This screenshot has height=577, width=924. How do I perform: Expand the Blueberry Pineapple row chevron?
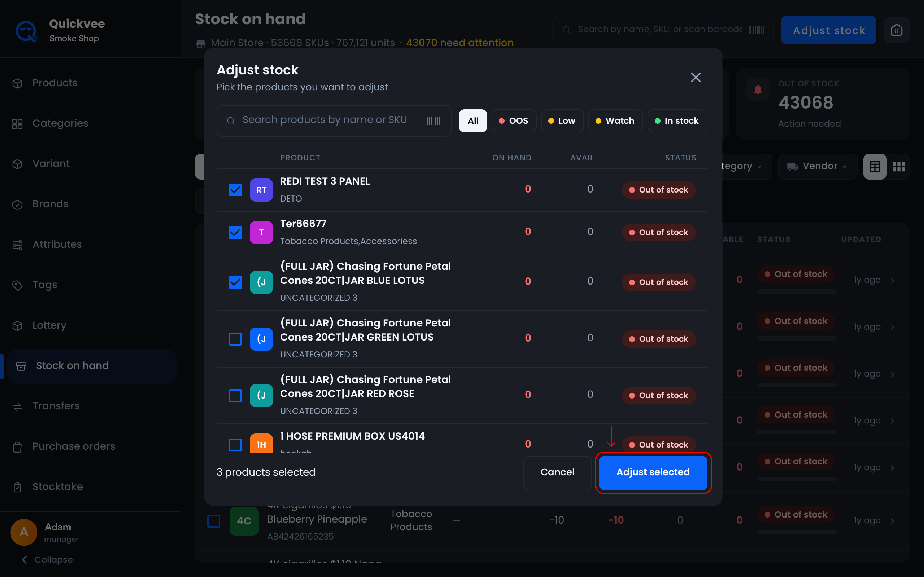(892, 521)
